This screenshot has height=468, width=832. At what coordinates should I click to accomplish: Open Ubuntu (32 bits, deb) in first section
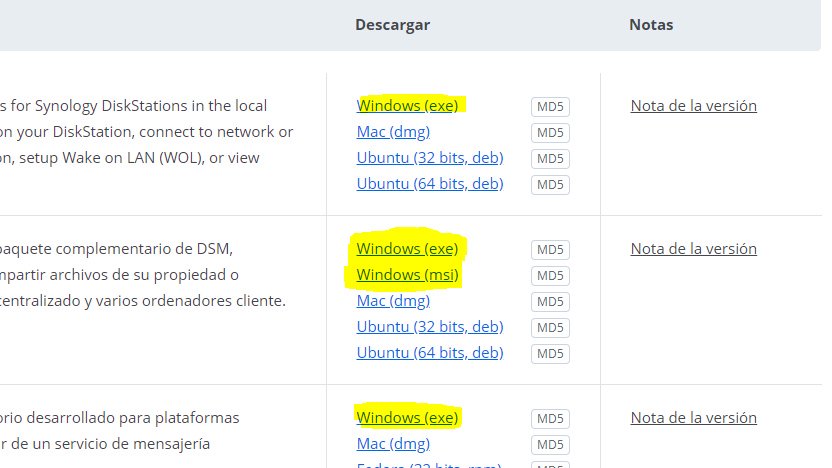click(430, 158)
